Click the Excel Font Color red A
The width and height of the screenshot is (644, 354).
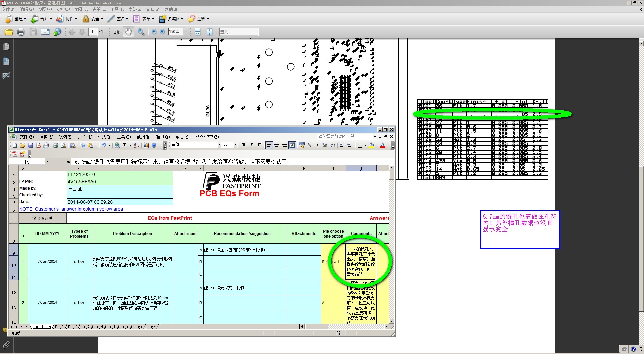click(x=383, y=145)
